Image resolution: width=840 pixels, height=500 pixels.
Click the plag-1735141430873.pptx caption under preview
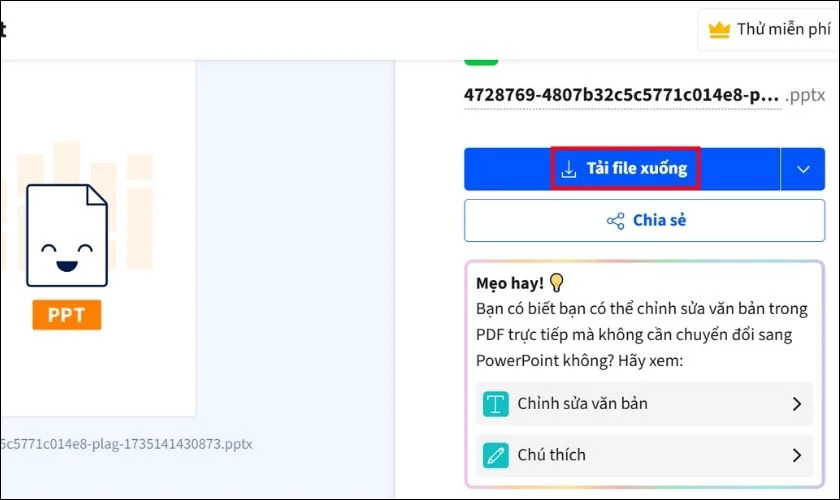tap(125, 442)
